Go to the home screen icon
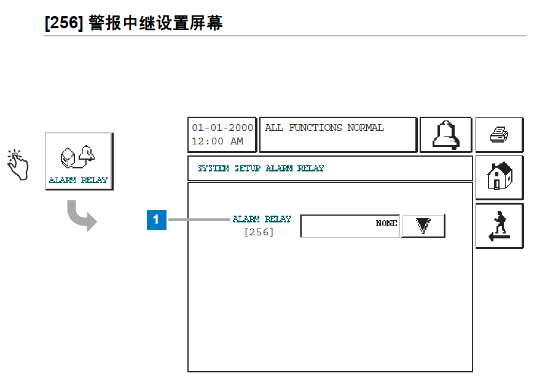 click(499, 177)
